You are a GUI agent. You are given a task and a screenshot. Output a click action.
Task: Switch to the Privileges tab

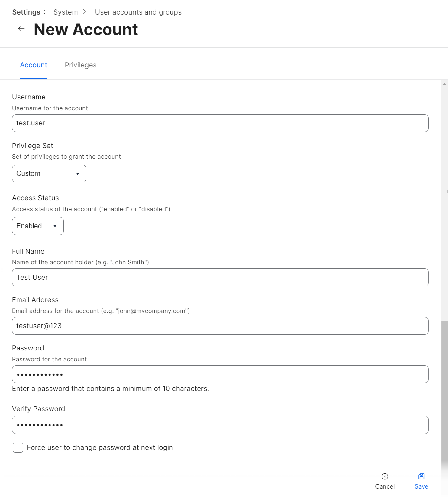click(81, 65)
